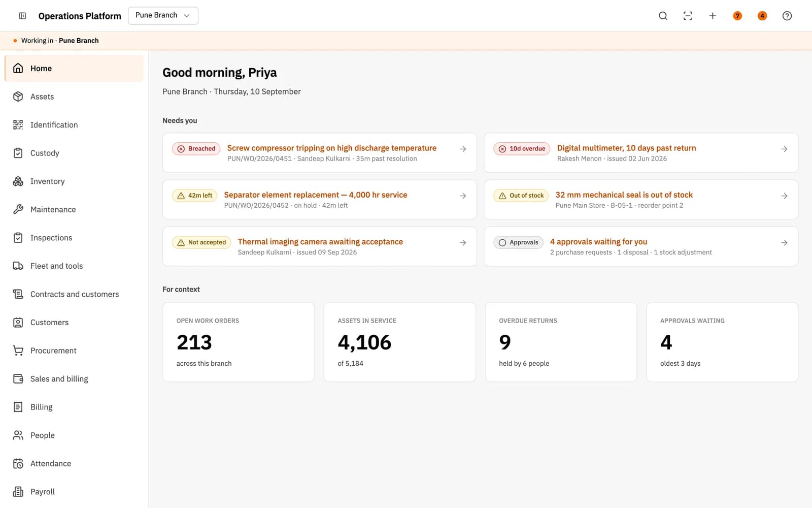
Task: Open Procurement section
Action: point(74,351)
